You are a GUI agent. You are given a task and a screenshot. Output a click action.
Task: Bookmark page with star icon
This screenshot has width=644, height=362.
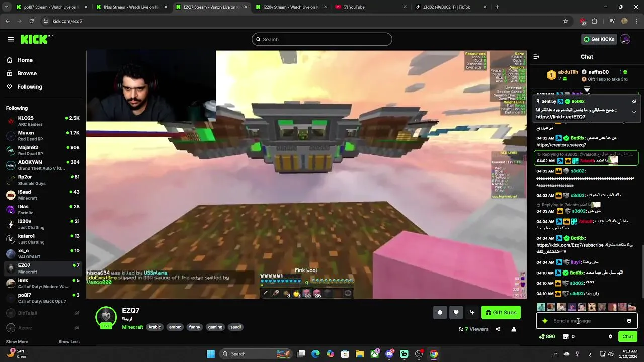[x=566, y=21]
